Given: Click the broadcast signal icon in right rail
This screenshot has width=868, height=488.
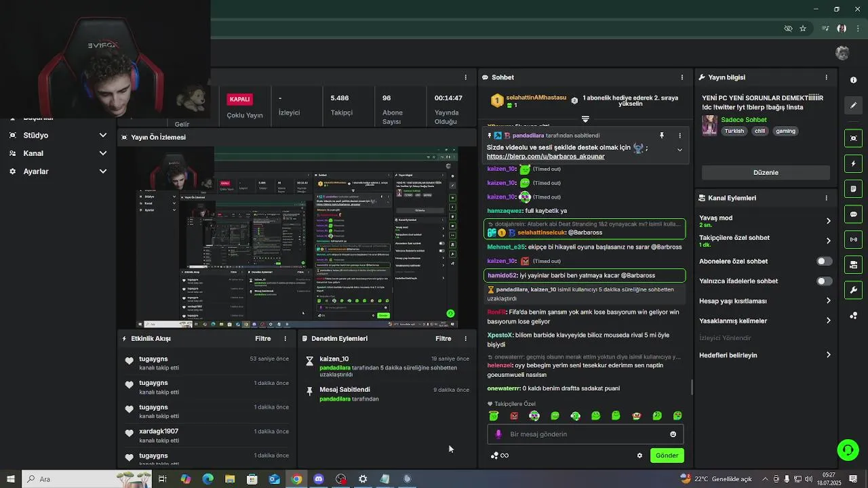Looking at the screenshot, I should (x=853, y=239).
